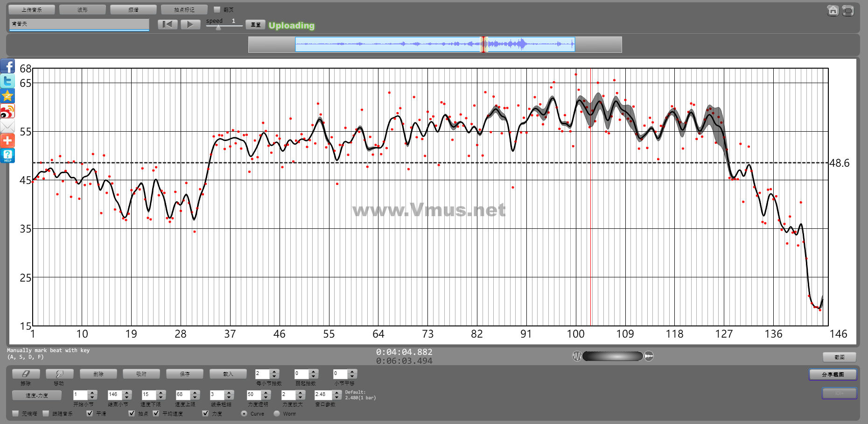Image resolution: width=868 pixels, height=424 pixels.
Task: Enable the 翻页 checkbox
Action: [x=217, y=9]
